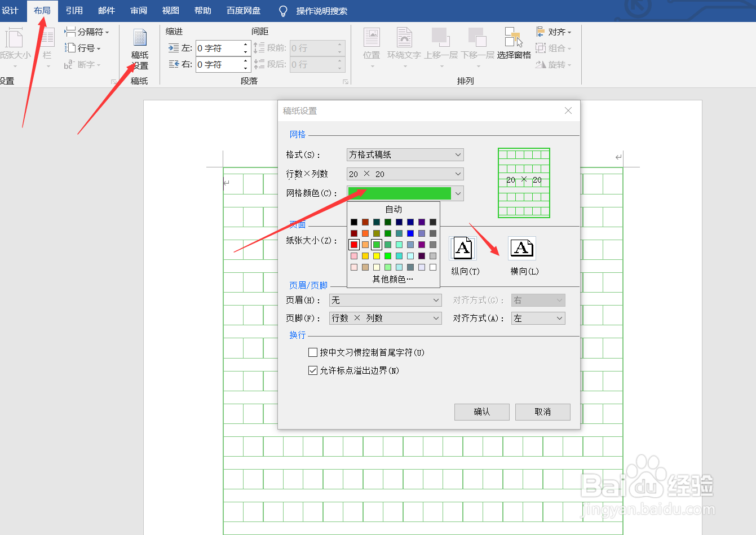This screenshot has width=756, height=535.
Task: Click the lightbulb 操作说明搜索 icon
Action: (283, 11)
